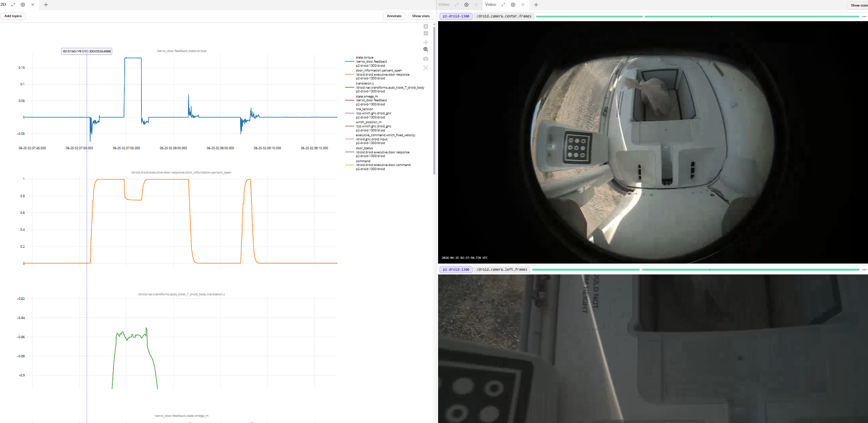Image resolution: width=868 pixels, height=423 pixels.
Task: Expand the 2D panel to fullscreen
Action: [13, 5]
